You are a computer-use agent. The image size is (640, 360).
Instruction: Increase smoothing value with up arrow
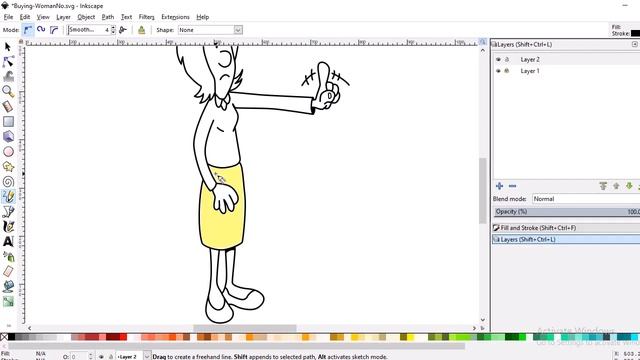tap(113, 27)
